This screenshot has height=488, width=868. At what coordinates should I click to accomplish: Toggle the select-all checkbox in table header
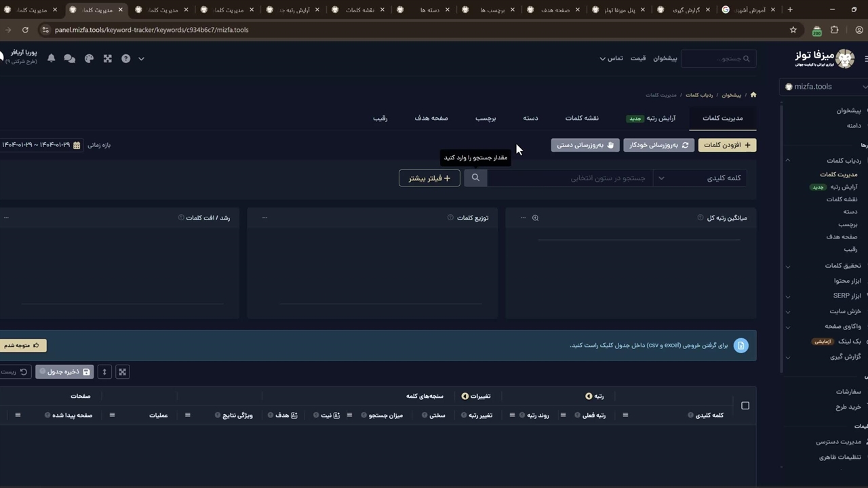click(x=745, y=405)
